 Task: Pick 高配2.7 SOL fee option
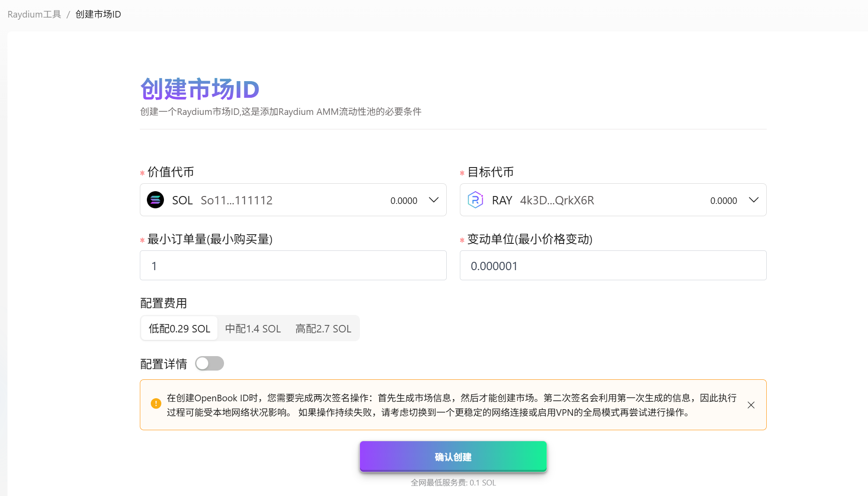pos(323,328)
